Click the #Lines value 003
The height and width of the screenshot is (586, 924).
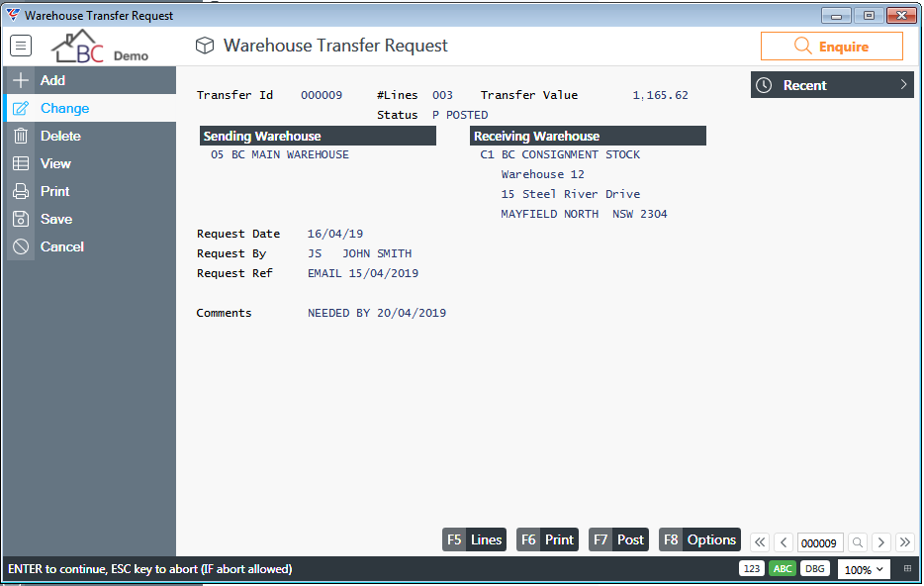pyautogui.click(x=442, y=95)
